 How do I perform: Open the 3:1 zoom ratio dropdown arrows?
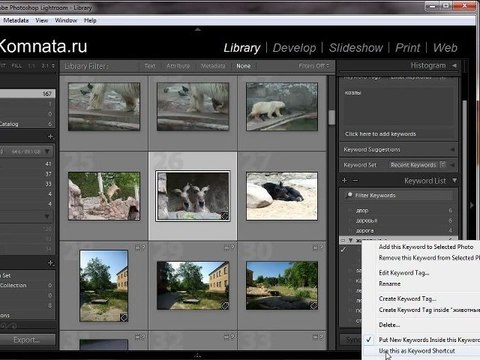click(53, 66)
